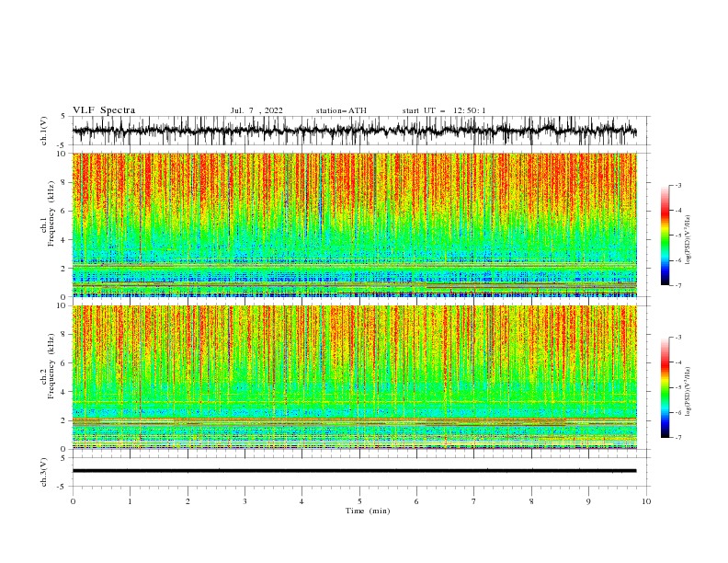Click the 'start UT = 12:50:1' label
This screenshot has width=728, height=563.
pos(444,110)
